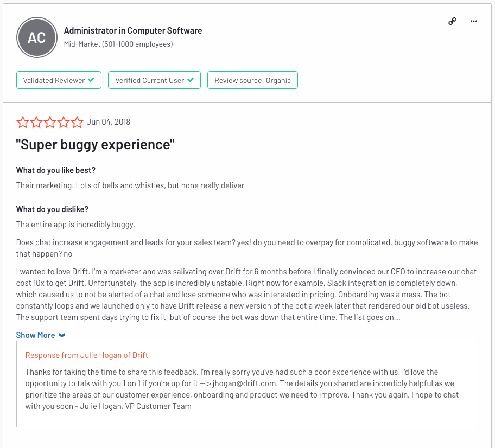Viewport: 495px width, 448px height.
Task: Click the fifth rating star
Action: coord(77,122)
